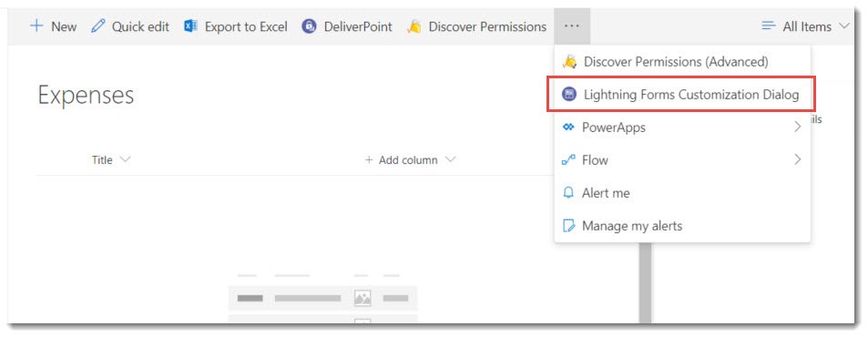Open the All Items view dropdown

(x=805, y=26)
